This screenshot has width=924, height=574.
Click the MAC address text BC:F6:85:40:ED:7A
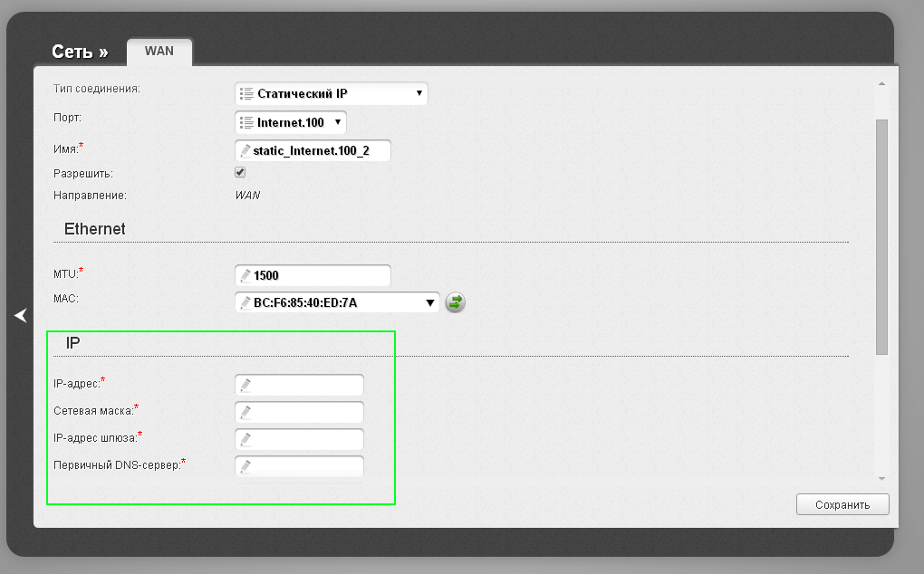pyautogui.click(x=305, y=302)
